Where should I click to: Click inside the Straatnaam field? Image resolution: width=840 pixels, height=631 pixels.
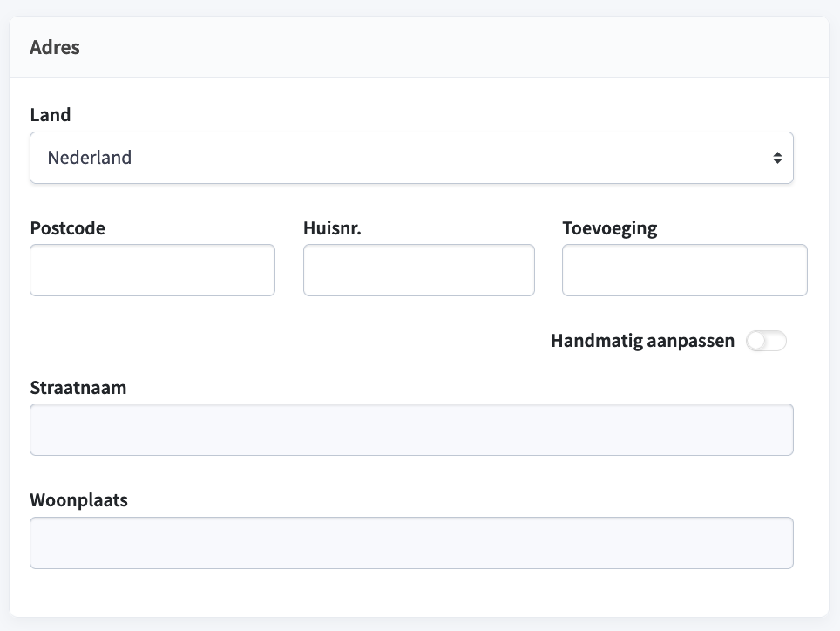pyautogui.click(x=411, y=430)
